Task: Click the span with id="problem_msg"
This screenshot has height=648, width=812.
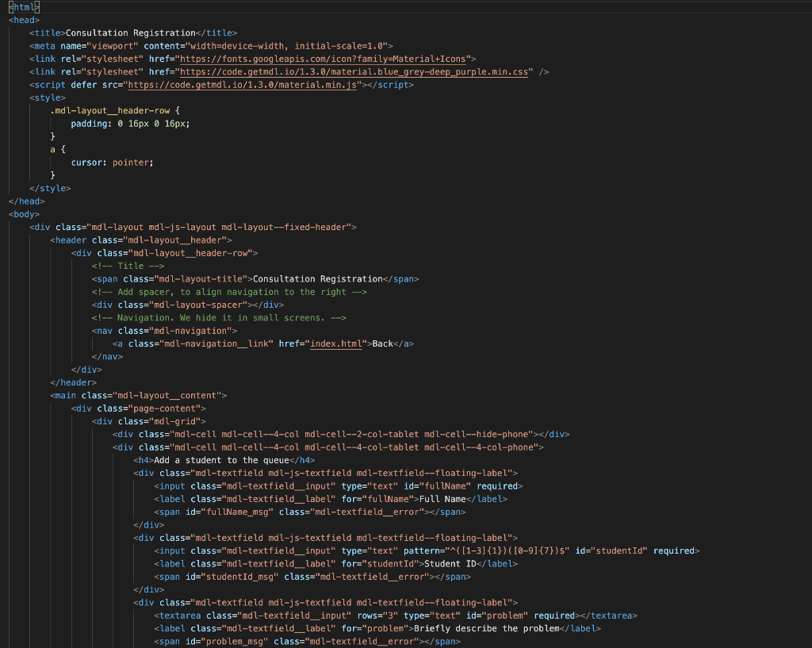Action: 307,642
